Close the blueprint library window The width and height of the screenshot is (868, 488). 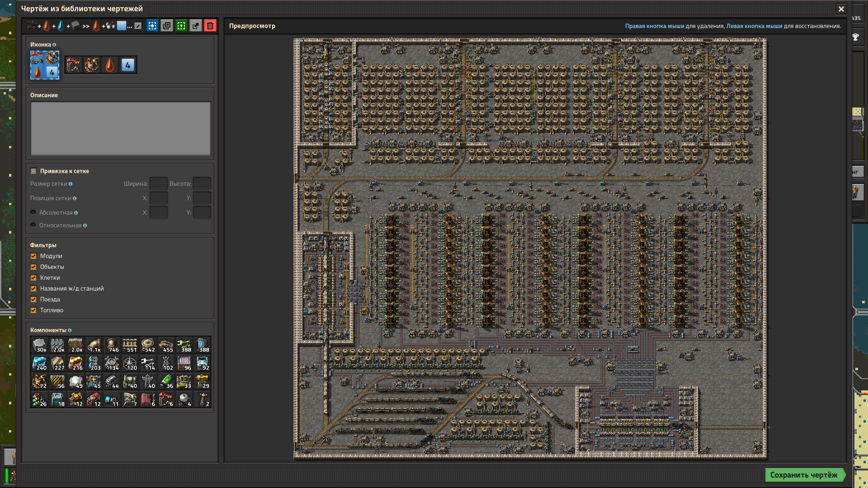[841, 9]
